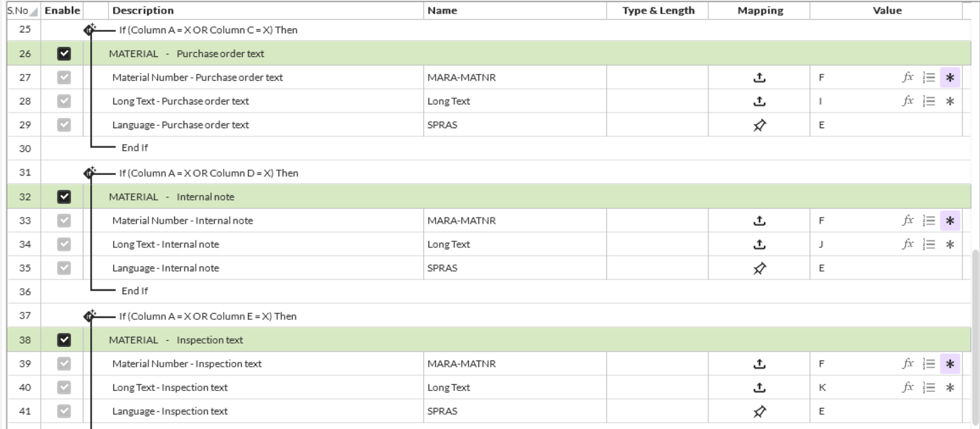980x429 pixels.
Task: Select the MARA-MATNR name in row 27
Action: (453, 77)
